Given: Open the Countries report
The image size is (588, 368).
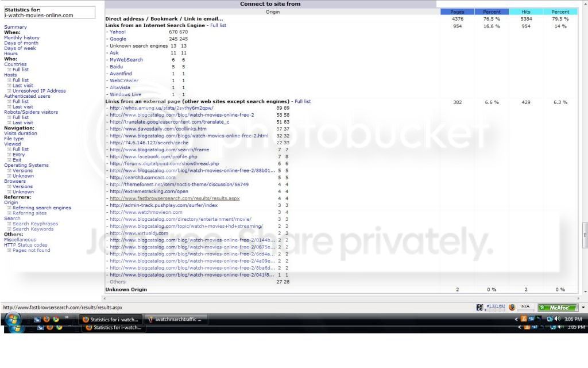Looking at the screenshot, I should point(16,64).
